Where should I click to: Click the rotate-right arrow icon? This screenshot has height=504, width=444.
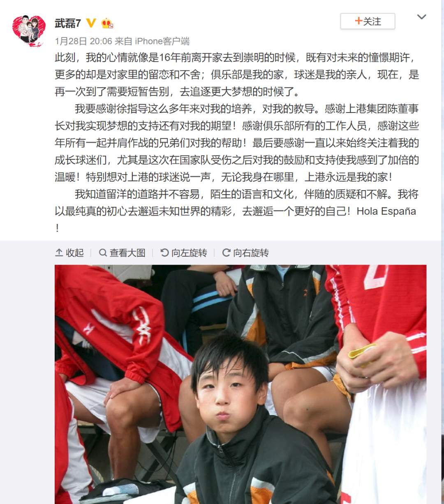(x=226, y=253)
